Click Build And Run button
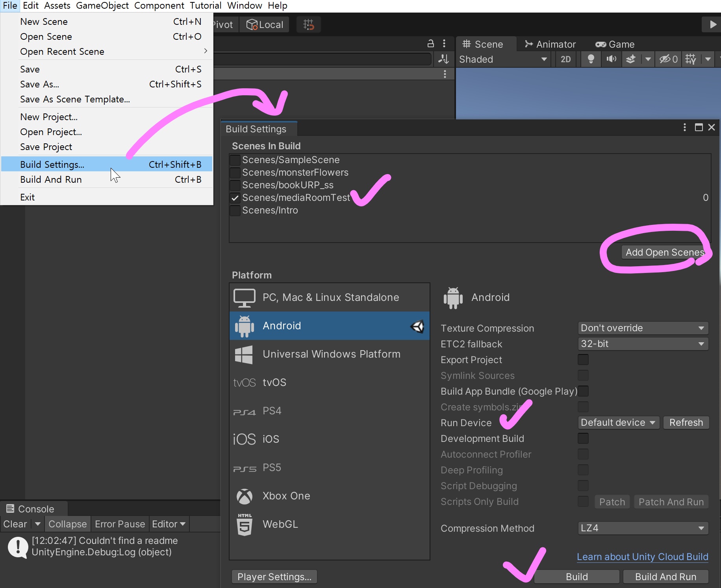 click(666, 577)
